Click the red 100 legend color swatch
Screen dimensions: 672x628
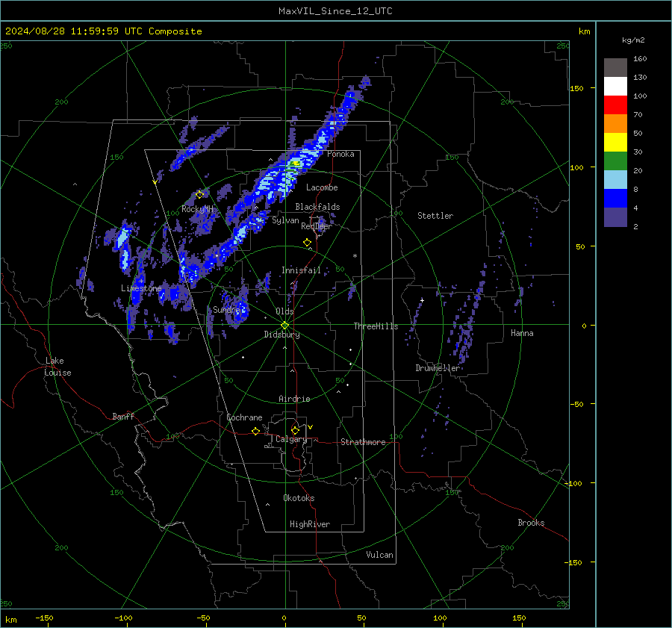pos(615,105)
